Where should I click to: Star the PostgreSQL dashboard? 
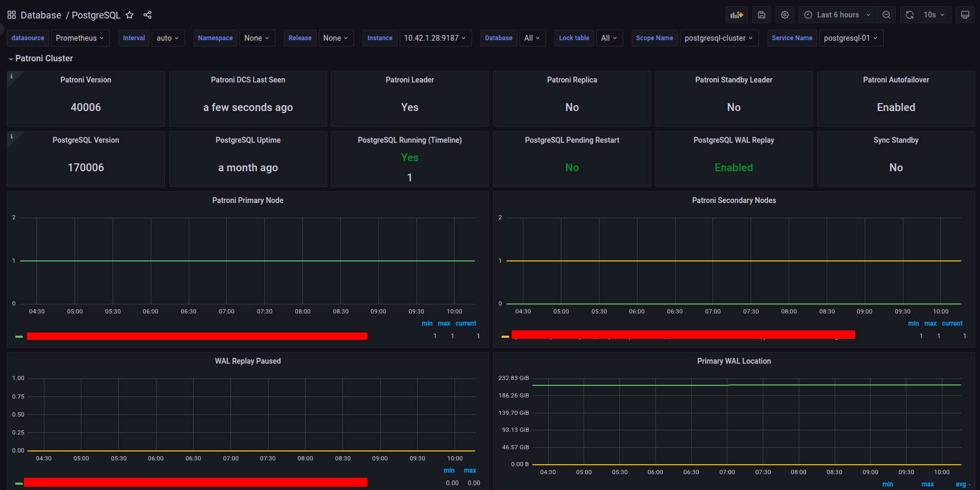(x=130, y=15)
